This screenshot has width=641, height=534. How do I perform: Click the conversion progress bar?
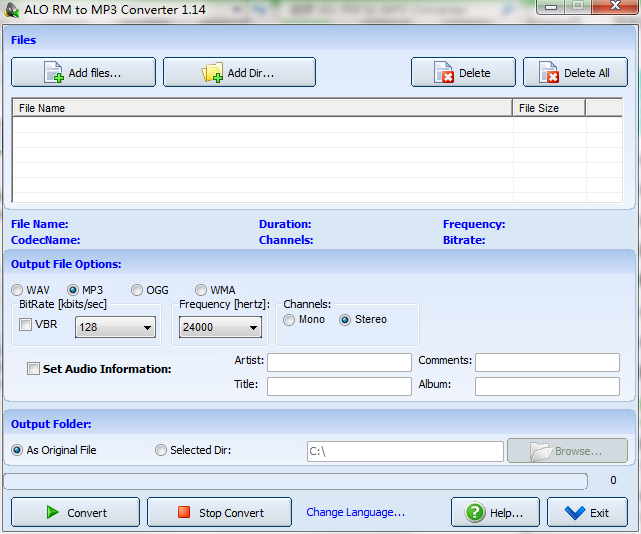click(x=296, y=481)
